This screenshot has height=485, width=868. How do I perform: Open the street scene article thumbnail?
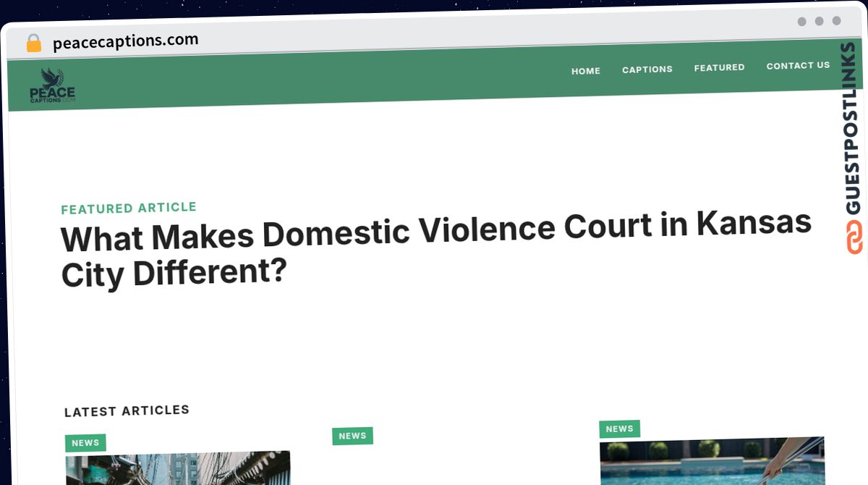coord(178,468)
